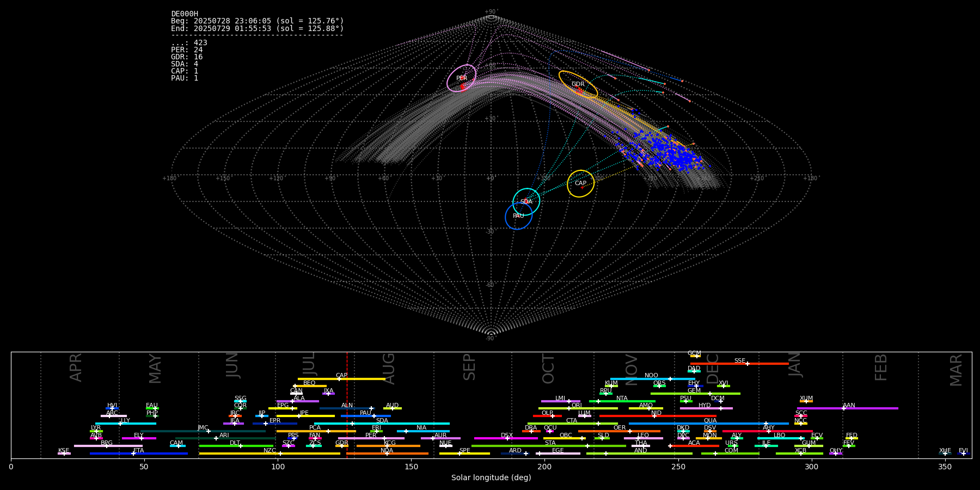This screenshot has height=490, width=980.
Task: Click the EVI label in the timeline
Action: 963,451
